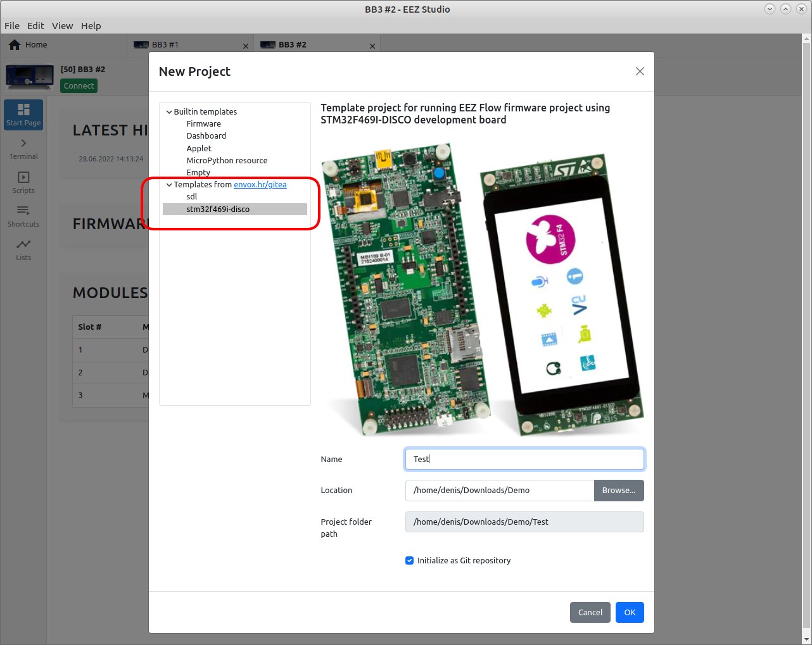Open the View menu
The image size is (812, 645).
(62, 26)
